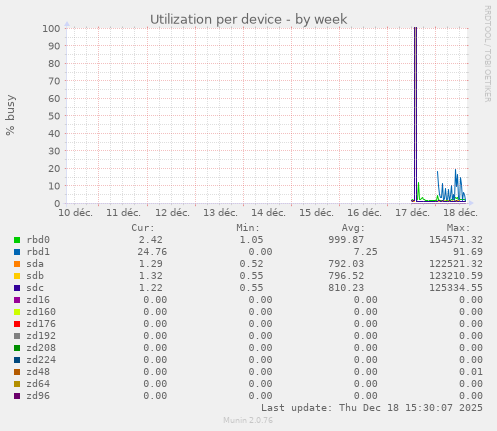497x431 pixels.
Task: Click the % busy axis label
Action: [10, 115]
